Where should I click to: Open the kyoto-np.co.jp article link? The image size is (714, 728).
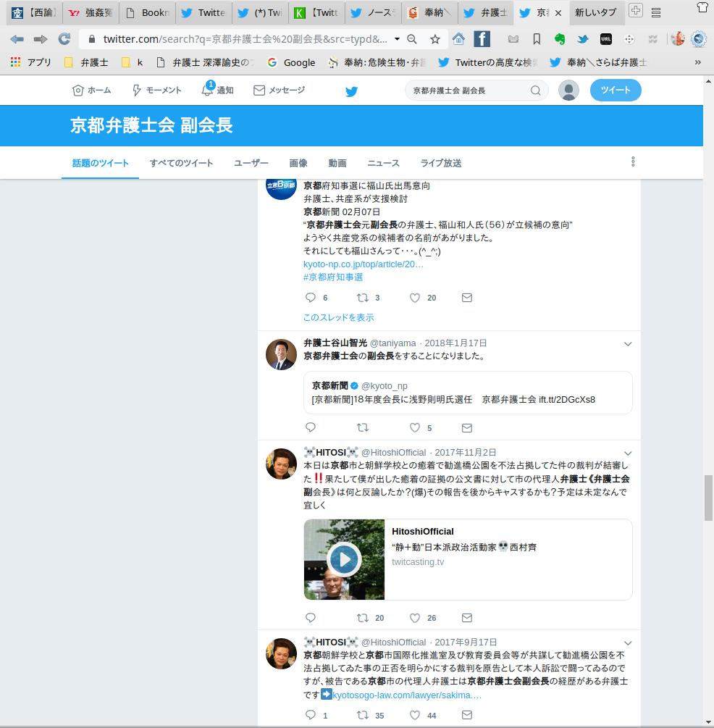[364, 264]
